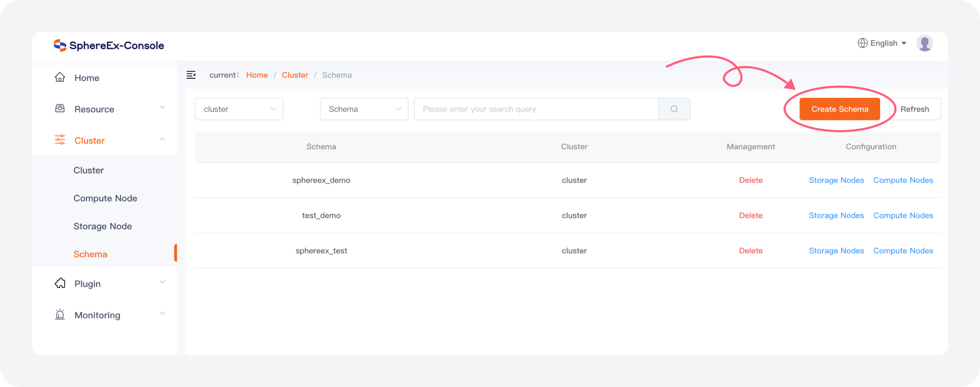Expand the Monitoring menu chevron

(163, 314)
